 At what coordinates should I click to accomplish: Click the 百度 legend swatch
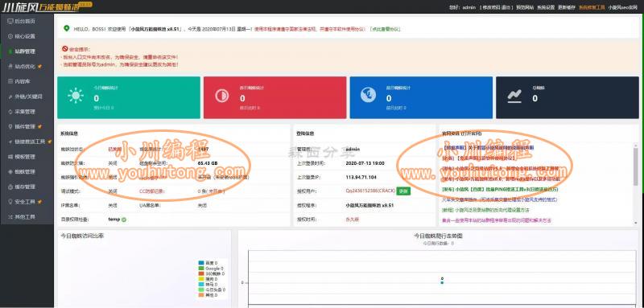coord(201,263)
